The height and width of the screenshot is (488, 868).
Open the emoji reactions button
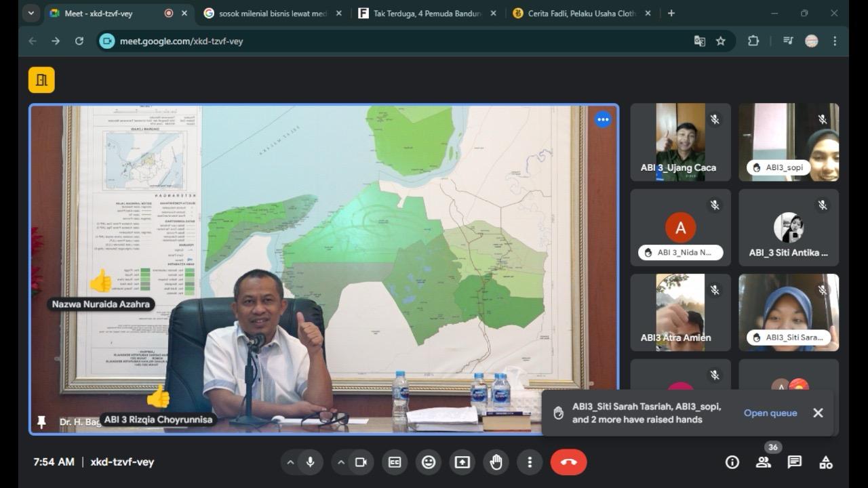click(429, 462)
